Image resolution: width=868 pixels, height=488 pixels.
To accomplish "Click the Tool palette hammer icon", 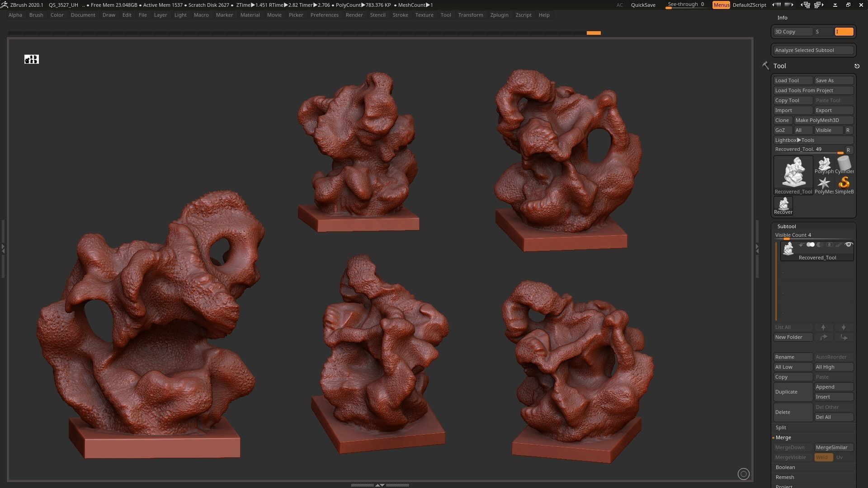I will point(765,66).
